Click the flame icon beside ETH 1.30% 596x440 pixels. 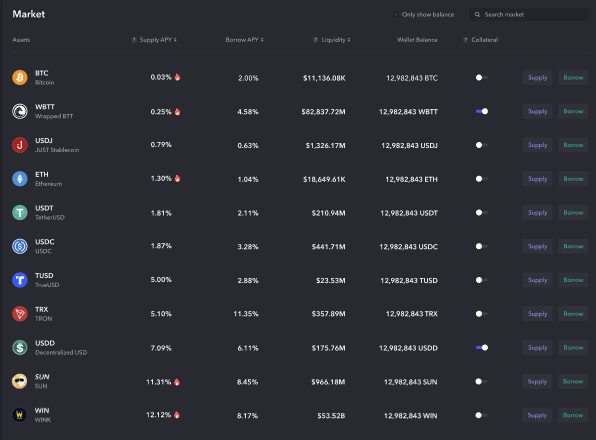click(x=178, y=178)
